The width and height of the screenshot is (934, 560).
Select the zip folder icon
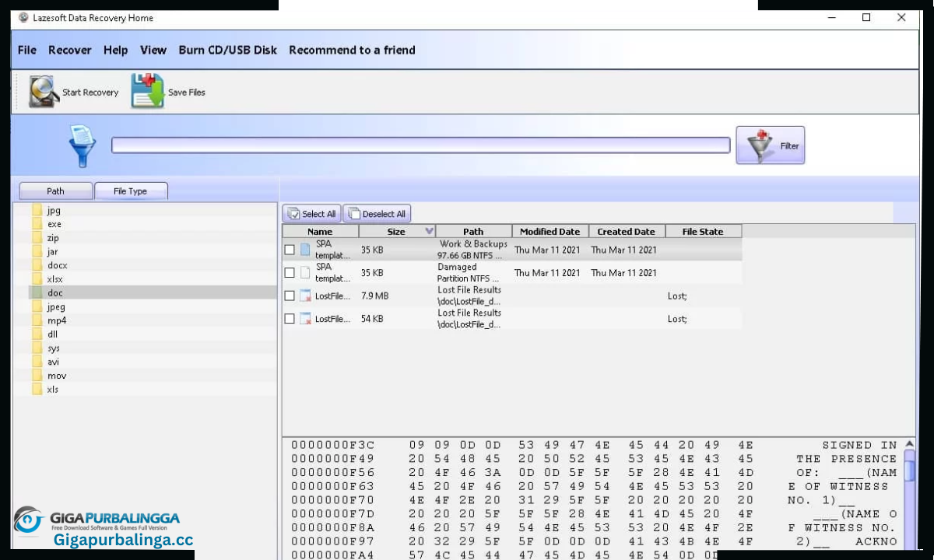click(37, 238)
